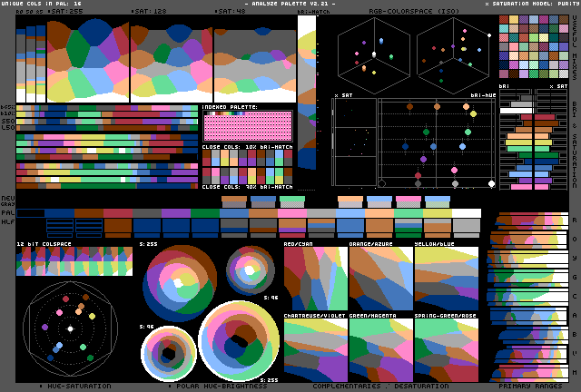Click the 'UNIQUE COLS IN PAL: 16' text
Image resolution: width=581 pixels, height=392 pixels.
[x=41, y=4]
